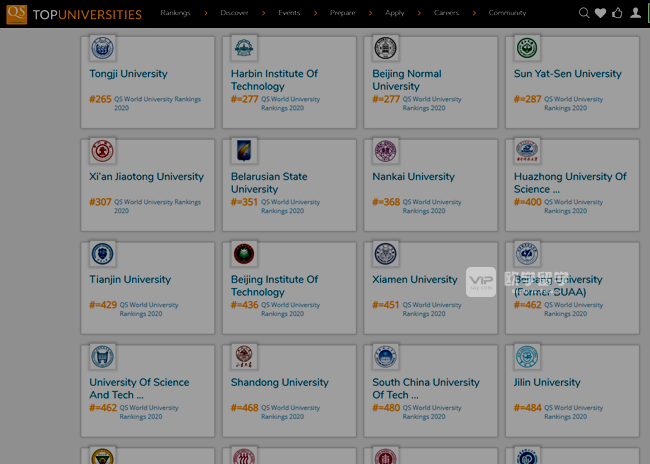
Task: Click the South China University of Tech crest
Action: (386, 357)
